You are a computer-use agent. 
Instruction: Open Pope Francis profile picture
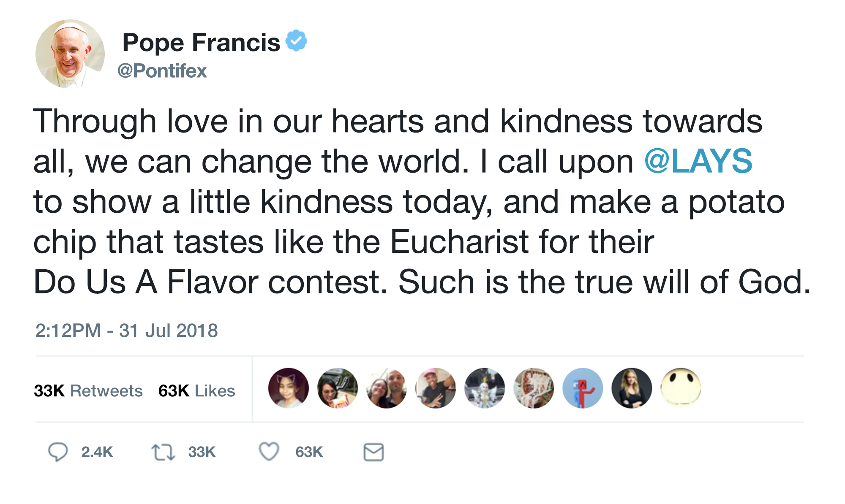(x=70, y=54)
